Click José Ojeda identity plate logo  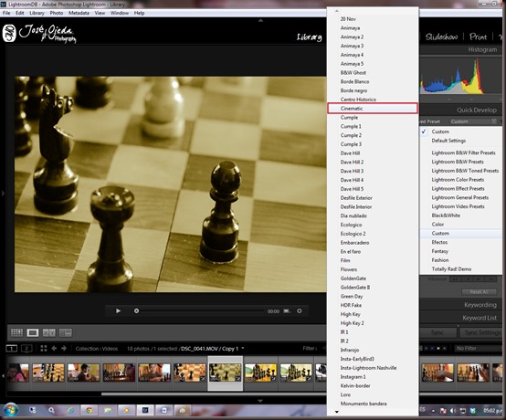(x=39, y=33)
